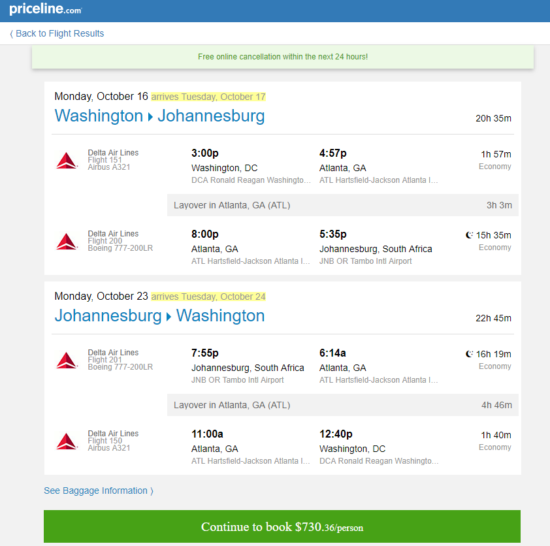Click Delta logo for Flight 201
The width and height of the screenshot is (550, 546).
pos(66,360)
